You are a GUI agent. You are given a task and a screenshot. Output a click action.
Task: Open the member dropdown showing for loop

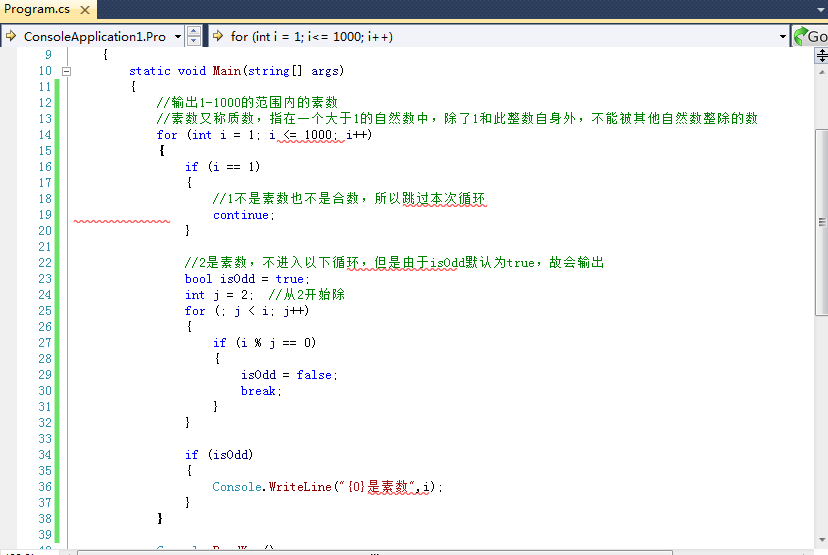pyautogui.click(x=783, y=36)
